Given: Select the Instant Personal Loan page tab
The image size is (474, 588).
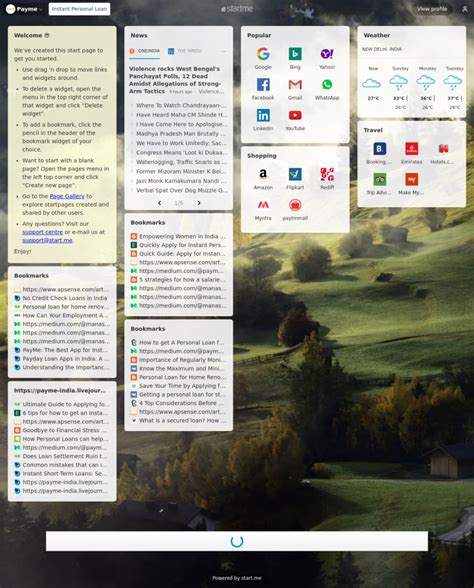Looking at the screenshot, I should [x=80, y=9].
